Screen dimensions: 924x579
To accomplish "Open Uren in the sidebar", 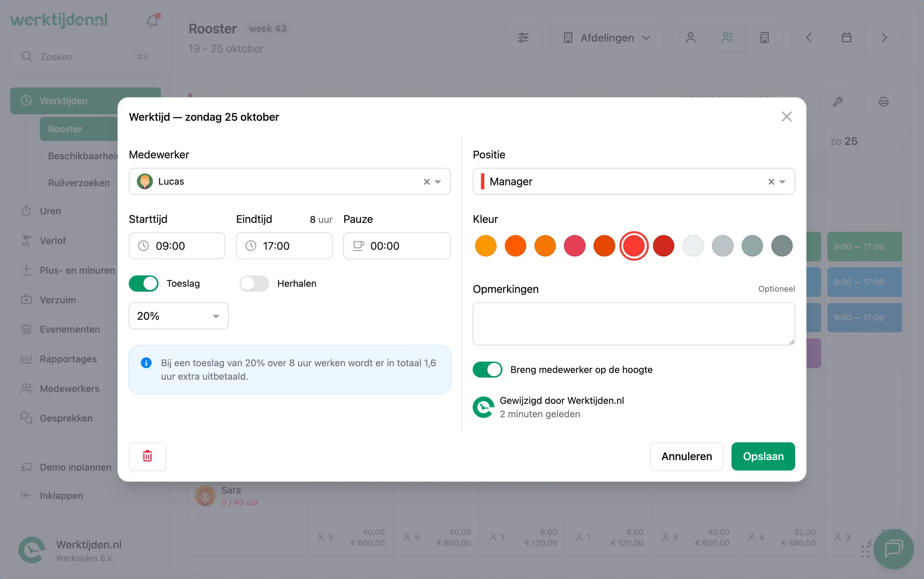I will 50,211.
